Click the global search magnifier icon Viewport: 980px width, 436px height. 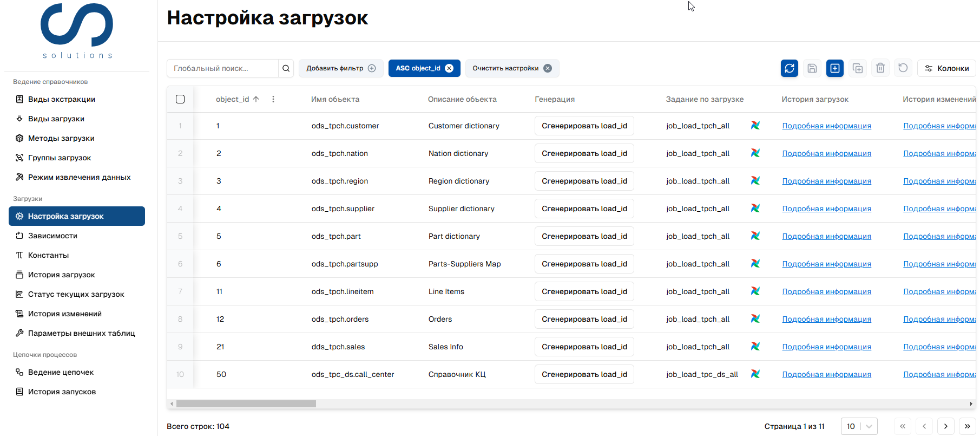tap(286, 68)
